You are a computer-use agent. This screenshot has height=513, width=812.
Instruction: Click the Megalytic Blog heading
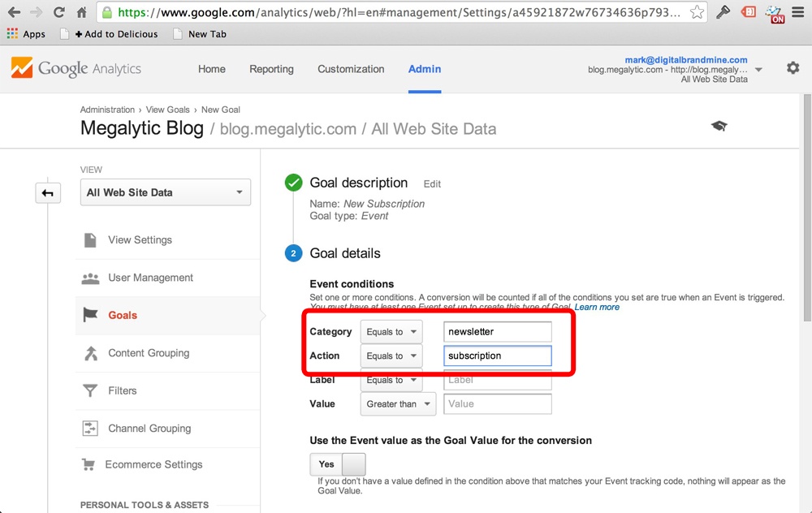[142, 128]
